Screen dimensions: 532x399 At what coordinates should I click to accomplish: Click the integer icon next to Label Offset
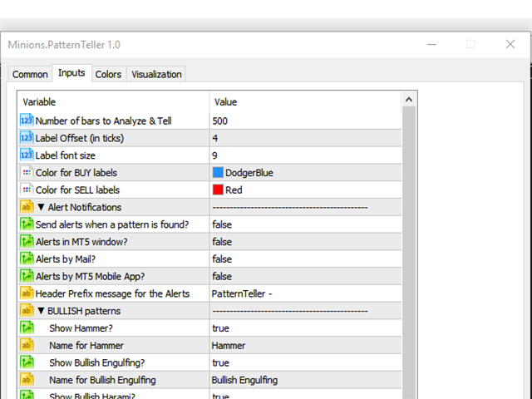[26, 138]
